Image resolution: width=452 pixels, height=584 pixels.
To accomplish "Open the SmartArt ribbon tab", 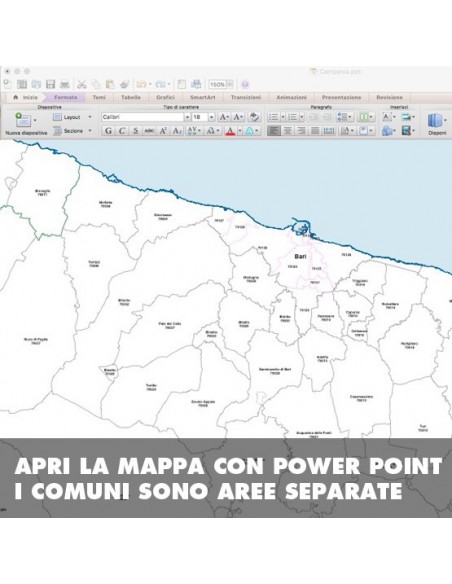I will (x=203, y=97).
